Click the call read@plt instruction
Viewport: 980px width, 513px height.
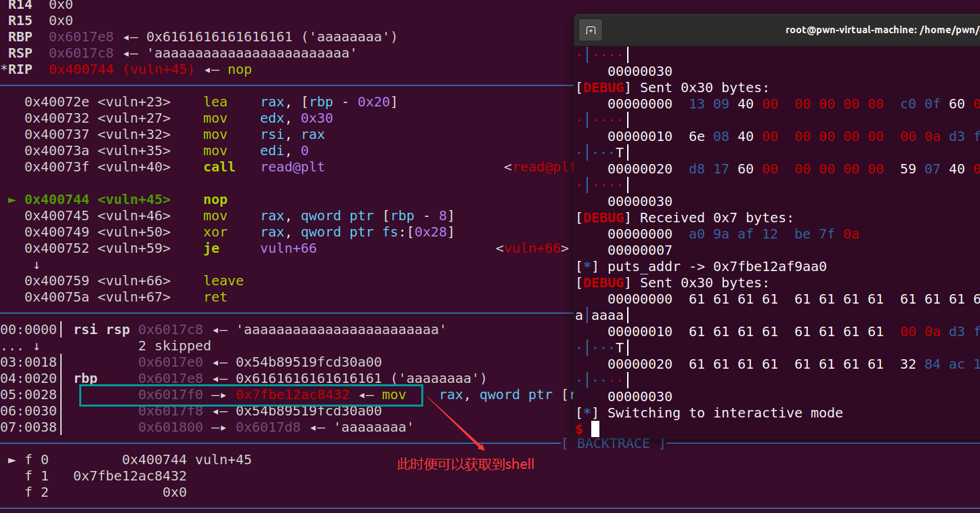coord(175,167)
